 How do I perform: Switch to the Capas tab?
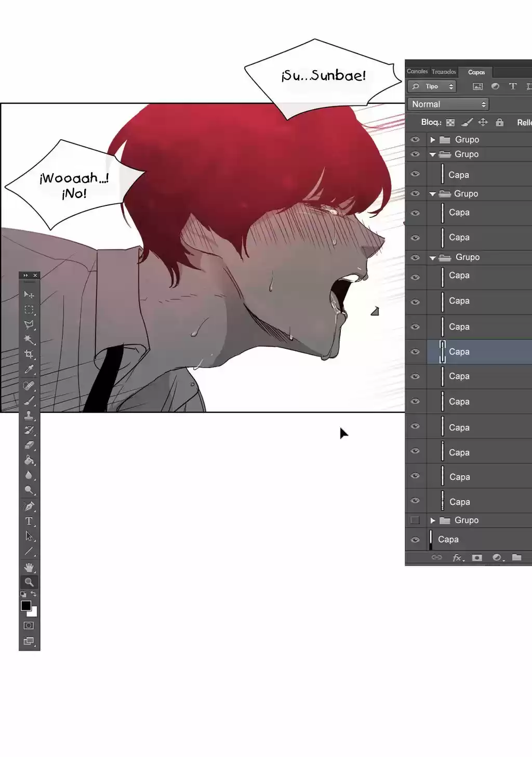pos(476,72)
